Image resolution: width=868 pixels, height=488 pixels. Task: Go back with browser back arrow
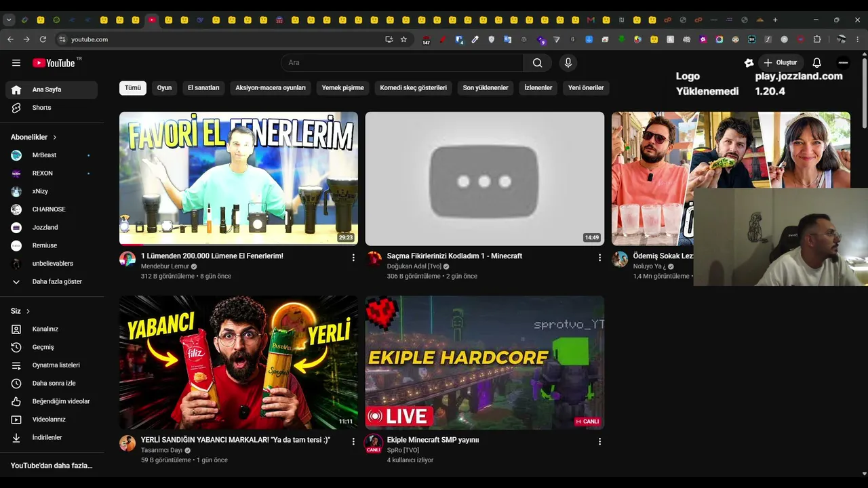[10, 39]
